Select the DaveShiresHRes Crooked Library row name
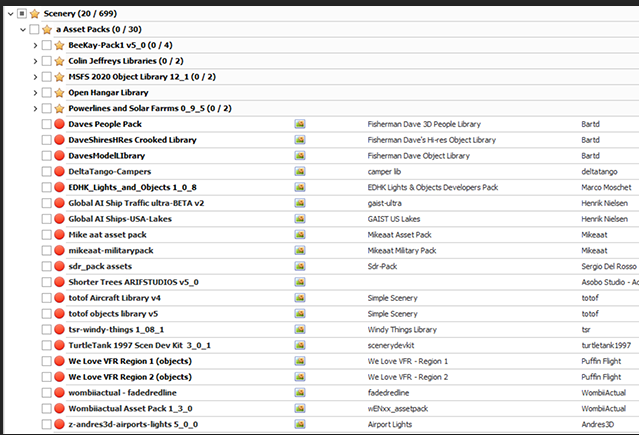Image resolution: width=639 pixels, height=435 pixels. 132,140
